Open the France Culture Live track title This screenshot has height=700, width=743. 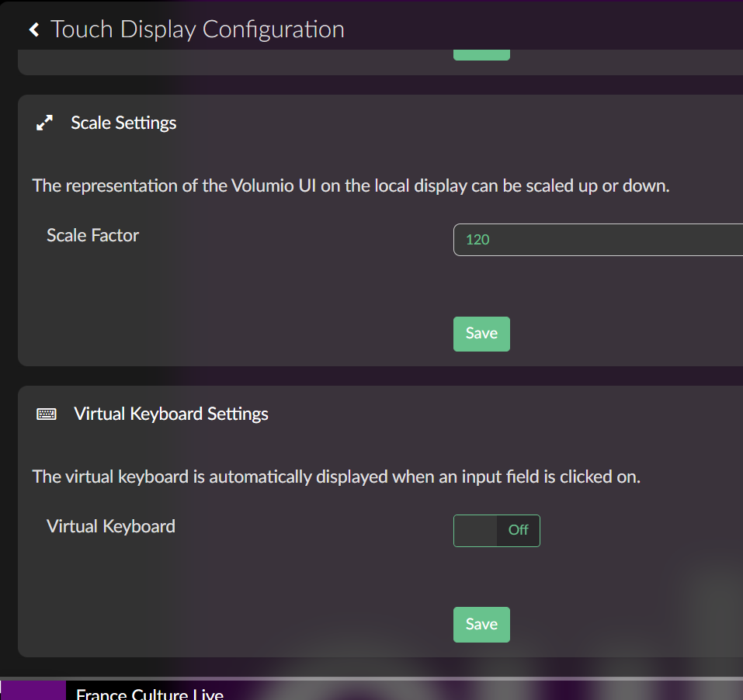coord(149,693)
